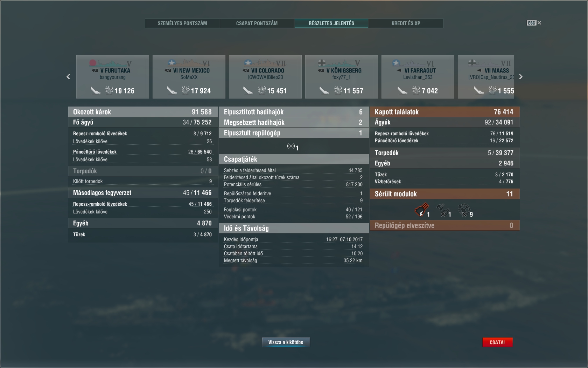Select the V Königsberg ship card
588x368 pixels.
click(x=342, y=77)
